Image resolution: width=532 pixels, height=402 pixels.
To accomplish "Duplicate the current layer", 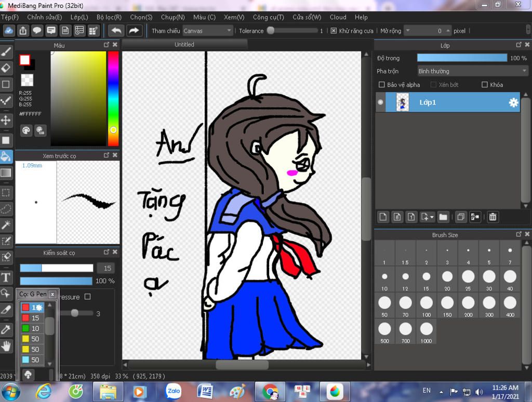I will (461, 217).
